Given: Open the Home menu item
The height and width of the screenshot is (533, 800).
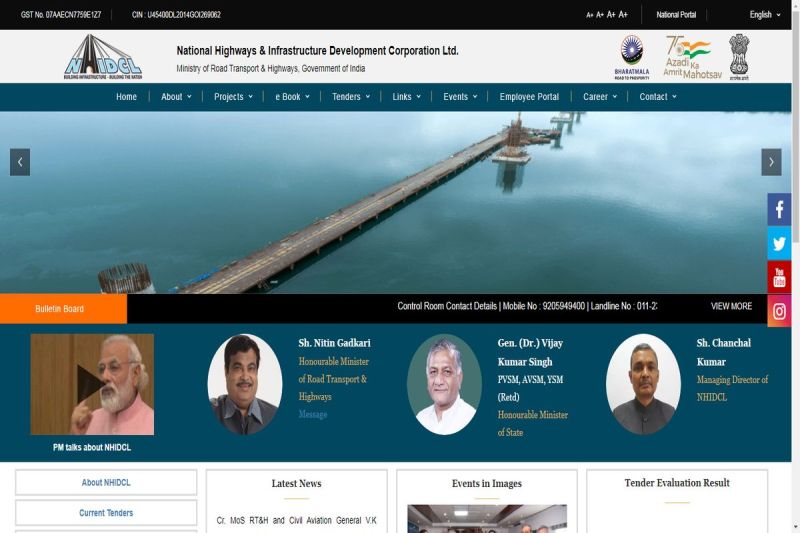Looking at the screenshot, I should 126,97.
